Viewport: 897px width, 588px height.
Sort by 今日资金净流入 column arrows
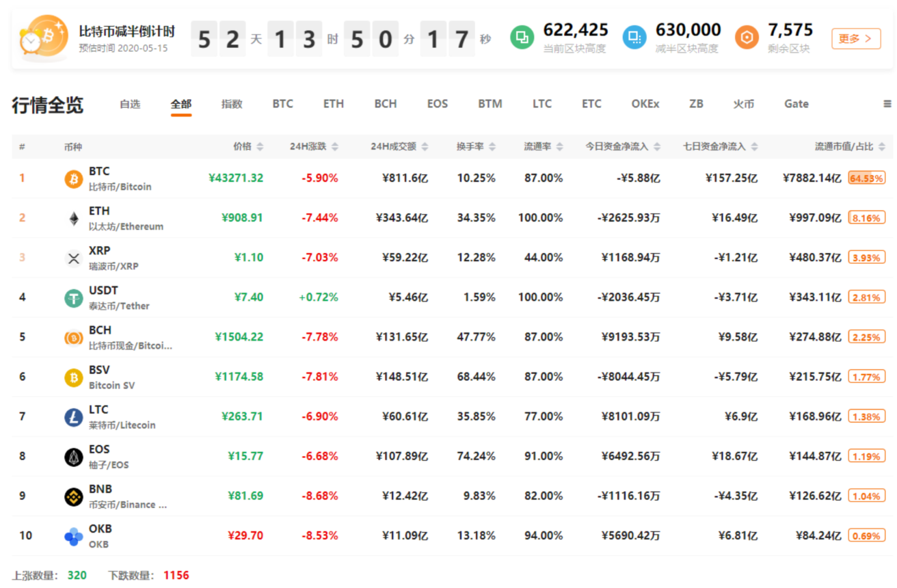click(657, 147)
